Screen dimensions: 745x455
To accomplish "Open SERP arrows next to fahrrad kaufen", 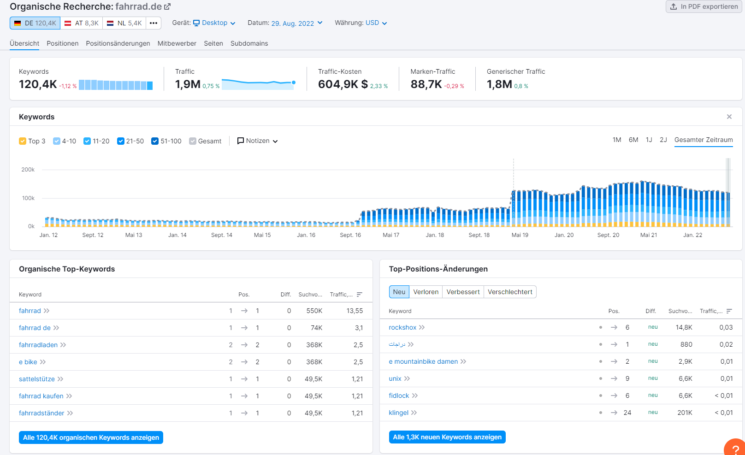I will point(69,396).
